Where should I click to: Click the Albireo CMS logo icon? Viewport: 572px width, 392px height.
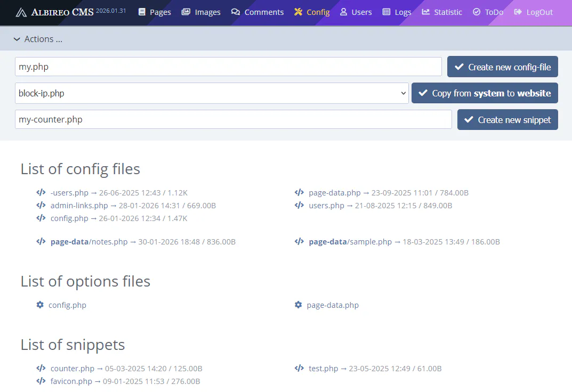21,12
